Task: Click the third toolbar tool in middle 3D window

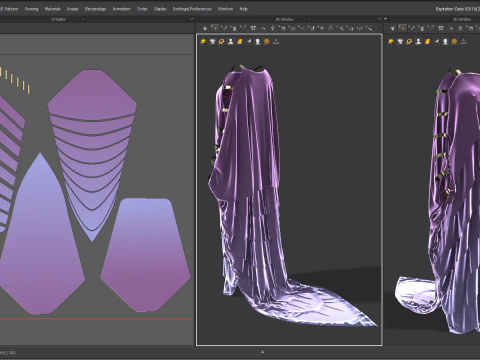Action: coord(224,28)
